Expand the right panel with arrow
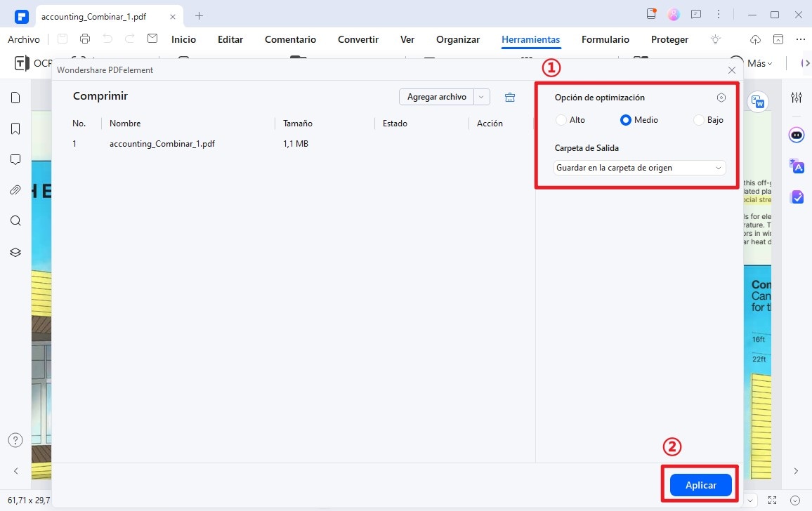 tap(796, 471)
